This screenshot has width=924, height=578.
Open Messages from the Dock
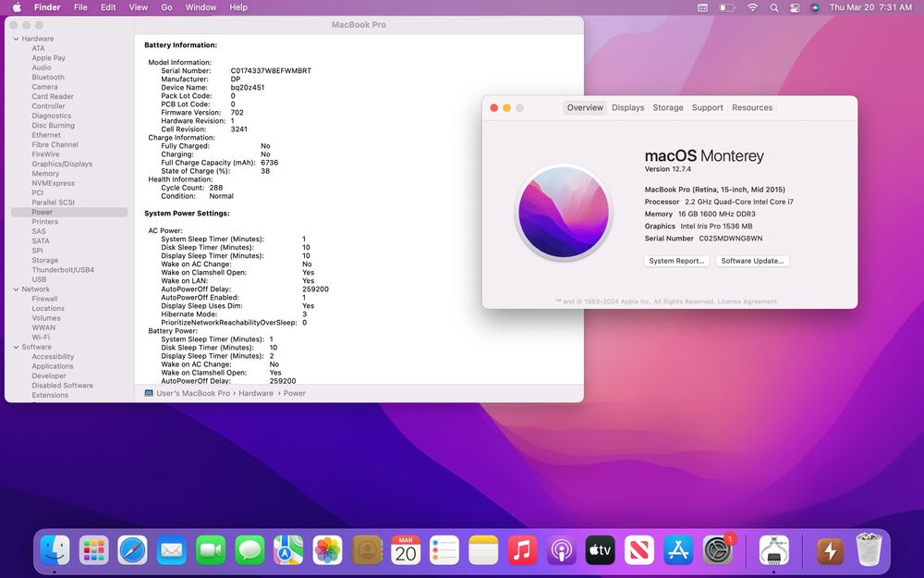click(249, 551)
